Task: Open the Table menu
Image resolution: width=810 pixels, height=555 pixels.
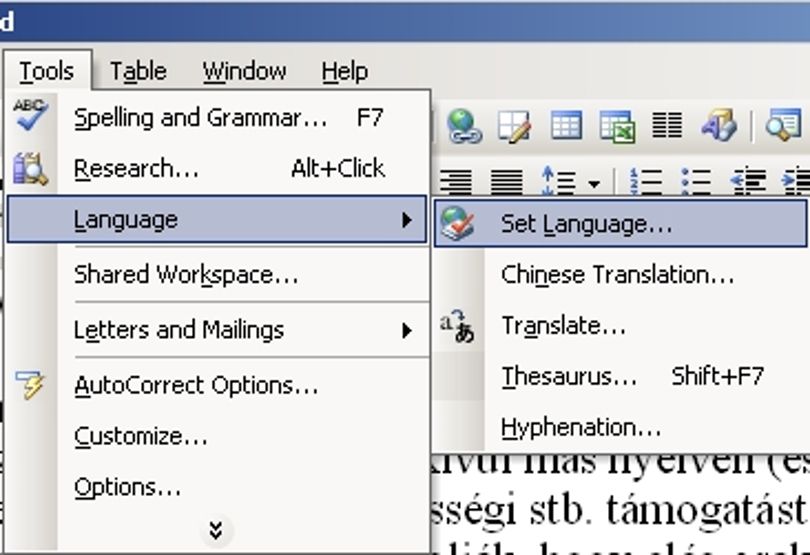Action: coord(138,71)
